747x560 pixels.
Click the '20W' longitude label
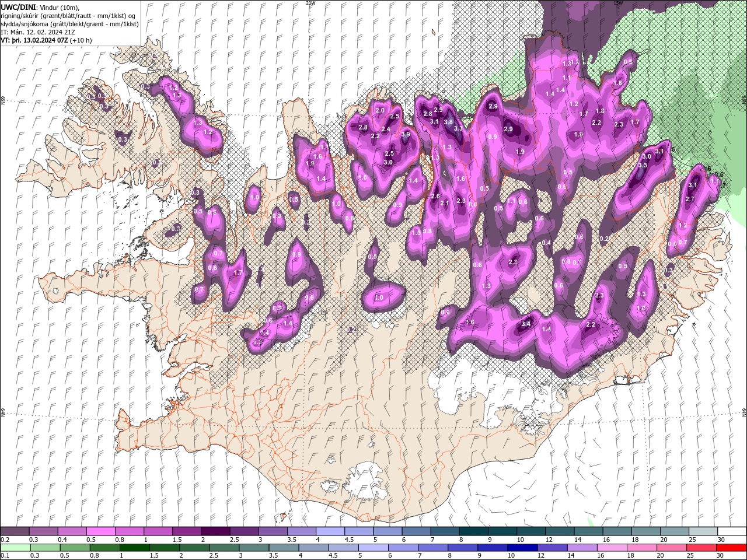point(310,3)
